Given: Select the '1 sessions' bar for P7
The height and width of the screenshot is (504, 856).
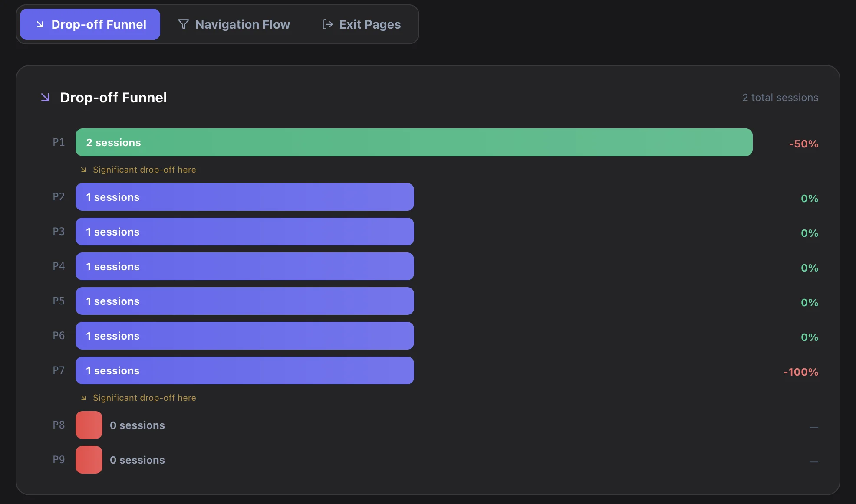Looking at the screenshot, I should coord(244,370).
